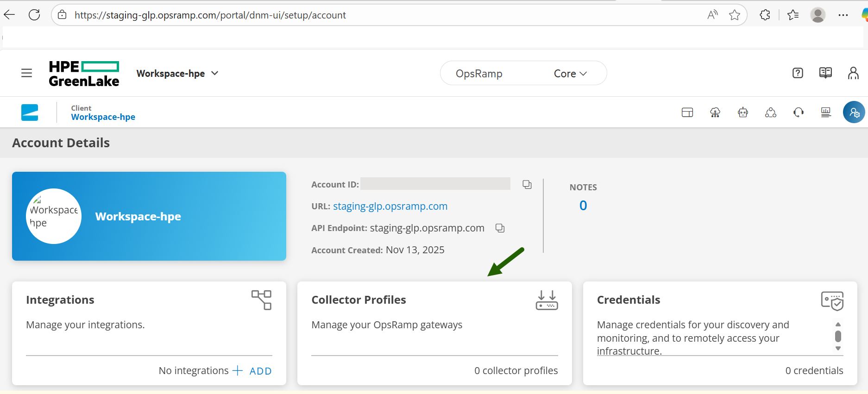Open the favorites list

pos(793,15)
